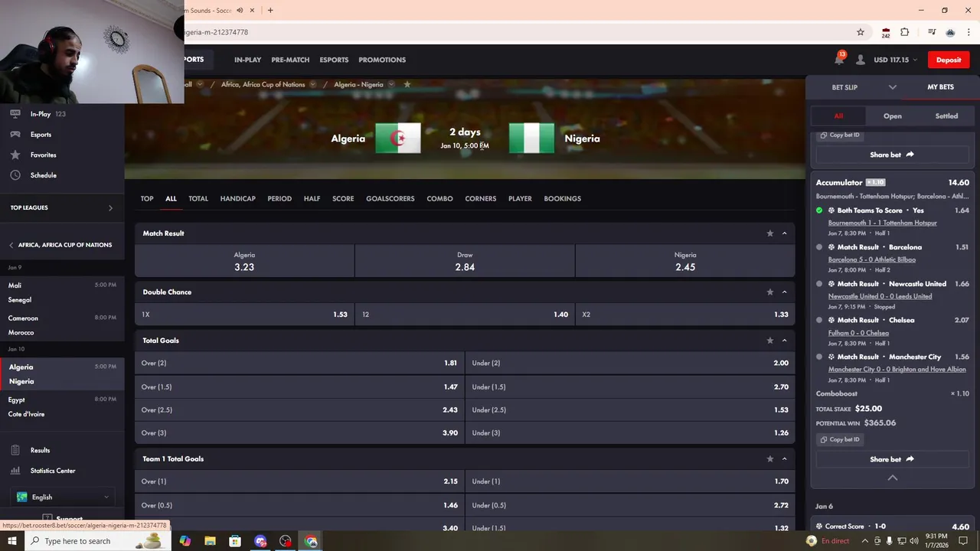Open the notifications bell with 13 alerts
Viewport: 980px width, 551px height.
tap(840, 59)
